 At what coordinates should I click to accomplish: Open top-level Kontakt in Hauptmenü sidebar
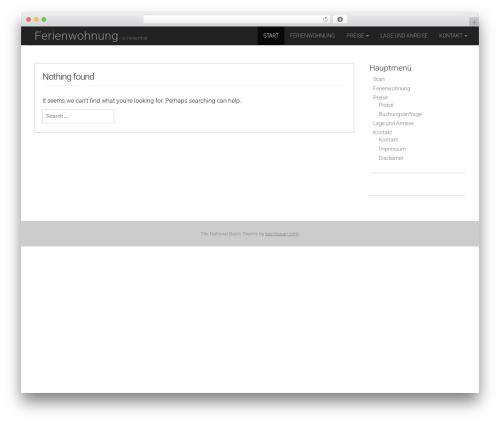click(x=382, y=132)
